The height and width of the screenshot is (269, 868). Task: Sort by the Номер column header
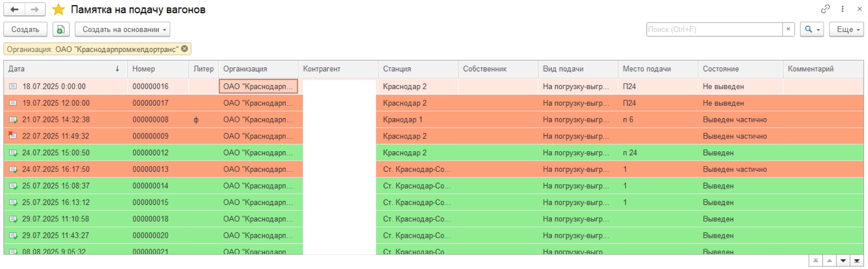tap(158, 69)
